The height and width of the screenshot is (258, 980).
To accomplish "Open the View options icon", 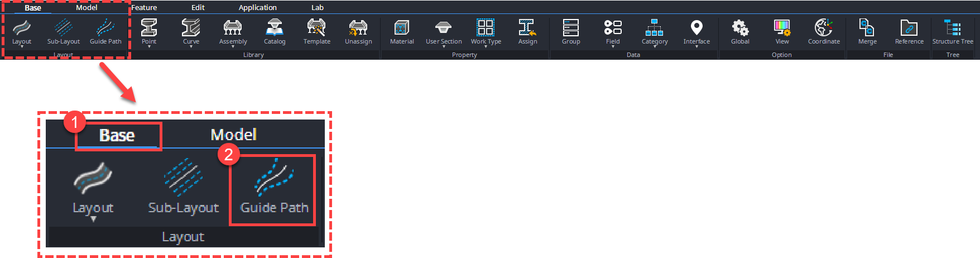I will [782, 31].
